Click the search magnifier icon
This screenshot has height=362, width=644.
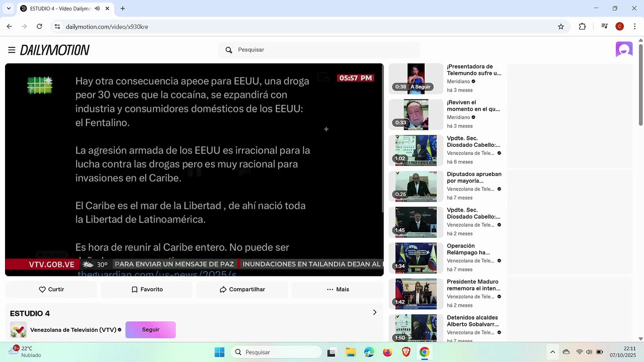click(229, 50)
